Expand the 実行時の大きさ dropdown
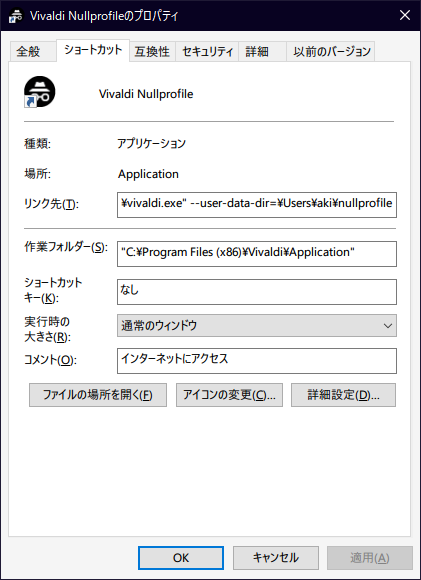 click(x=257, y=326)
